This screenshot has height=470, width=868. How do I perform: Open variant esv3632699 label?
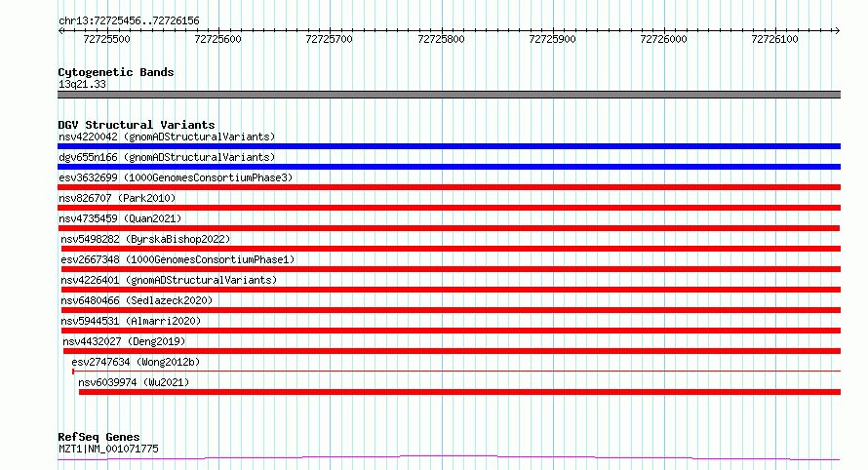click(x=176, y=177)
